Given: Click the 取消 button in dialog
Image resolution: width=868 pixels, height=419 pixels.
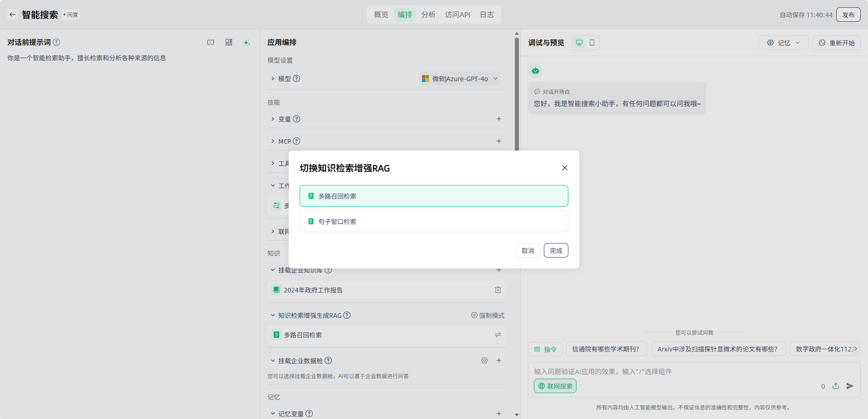Looking at the screenshot, I should coord(528,250).
